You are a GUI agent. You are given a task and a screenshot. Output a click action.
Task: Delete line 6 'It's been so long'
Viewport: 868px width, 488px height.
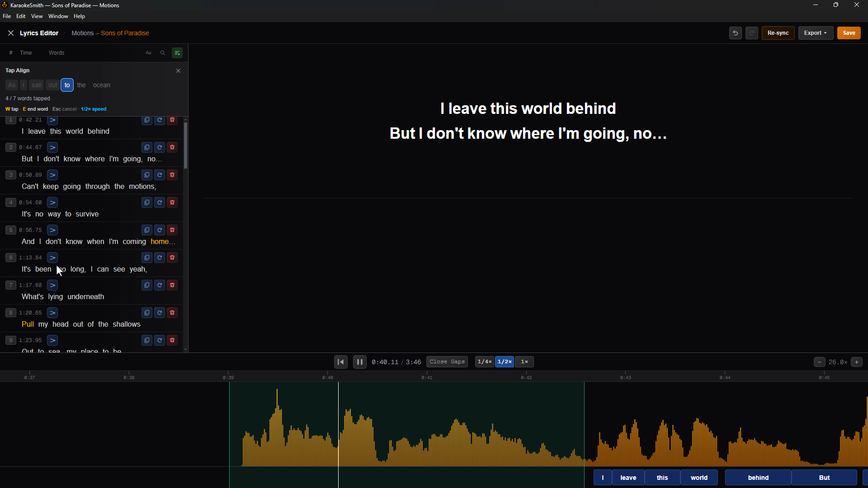click(x=172, y=258)
